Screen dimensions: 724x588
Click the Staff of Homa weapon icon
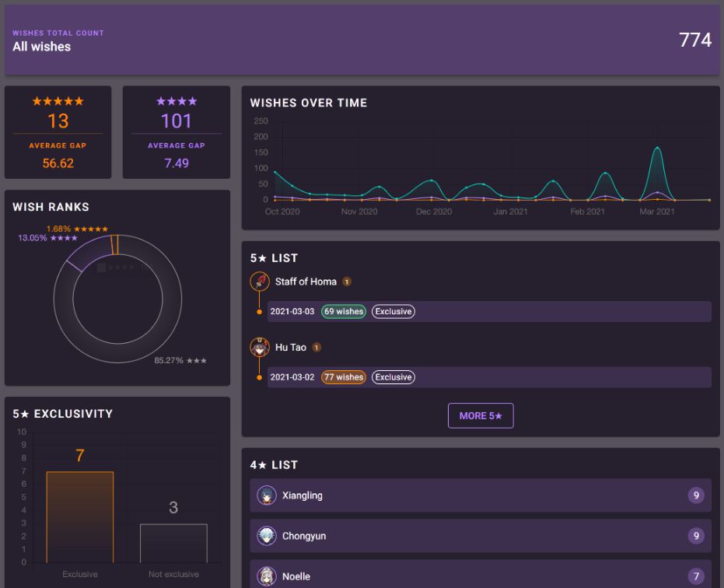pos(259,282)
